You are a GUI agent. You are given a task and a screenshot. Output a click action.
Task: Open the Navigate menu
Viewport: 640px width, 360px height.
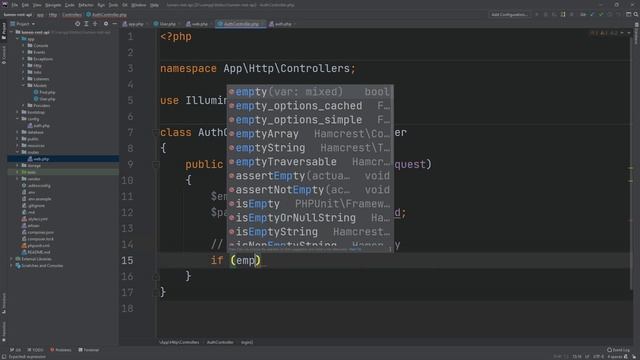[x=53, y=5]
